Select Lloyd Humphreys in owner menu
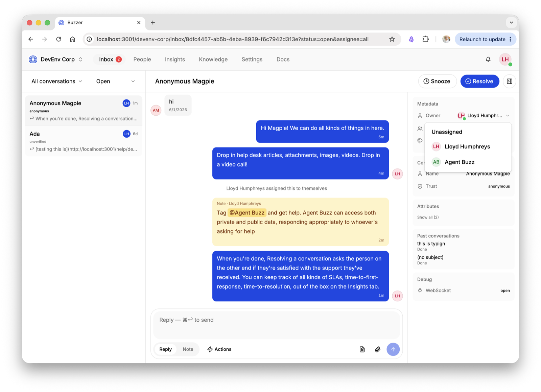The height and width of the screenshot is (392, 541). (x=468, y=146)
